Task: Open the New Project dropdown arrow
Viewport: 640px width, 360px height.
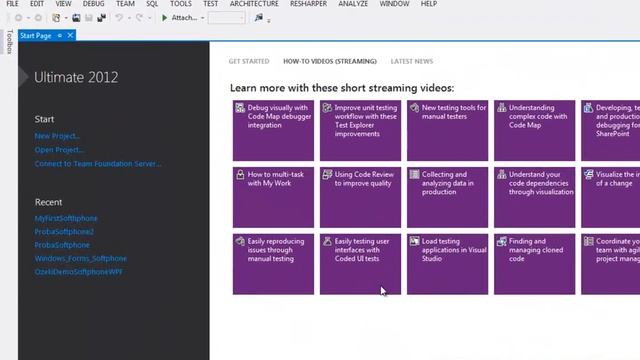Action: [66, 18]
